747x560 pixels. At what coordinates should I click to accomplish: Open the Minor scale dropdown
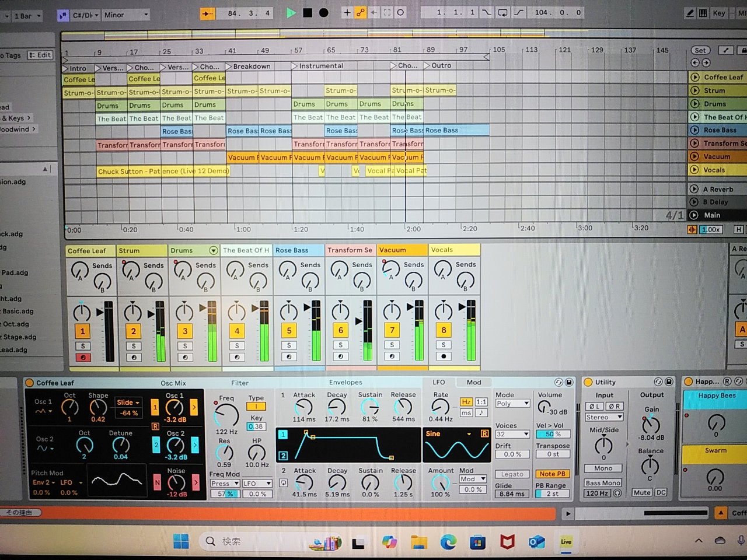tap(126, 15)
